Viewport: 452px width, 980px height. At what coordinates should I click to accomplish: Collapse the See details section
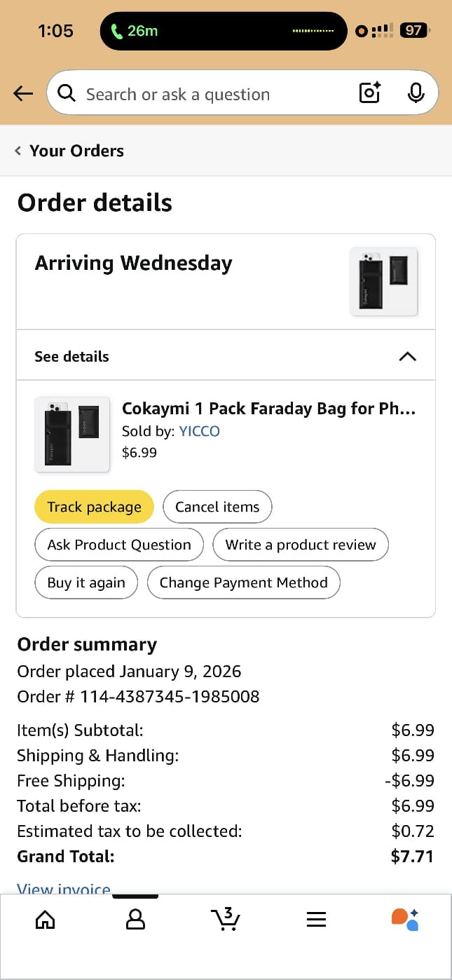pyautogui.click(x=407, y=356)
